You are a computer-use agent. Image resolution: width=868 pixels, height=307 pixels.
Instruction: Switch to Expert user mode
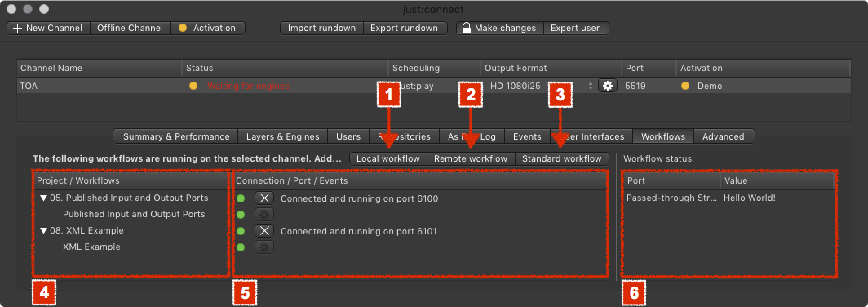(x=576, y=29)
